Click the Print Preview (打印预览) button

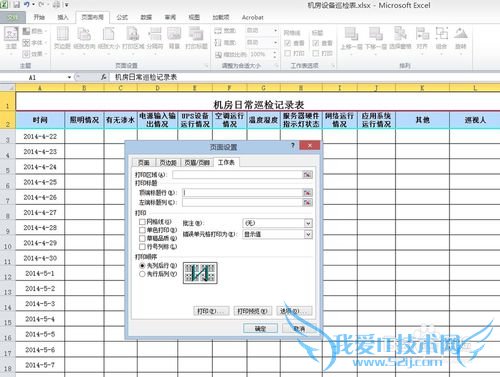tap(252, 311)
